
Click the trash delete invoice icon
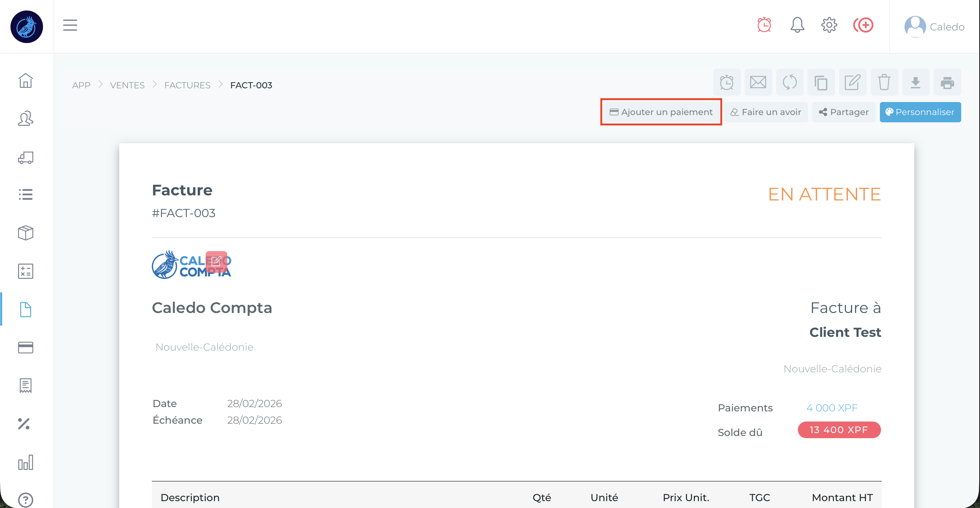[884, 82]
